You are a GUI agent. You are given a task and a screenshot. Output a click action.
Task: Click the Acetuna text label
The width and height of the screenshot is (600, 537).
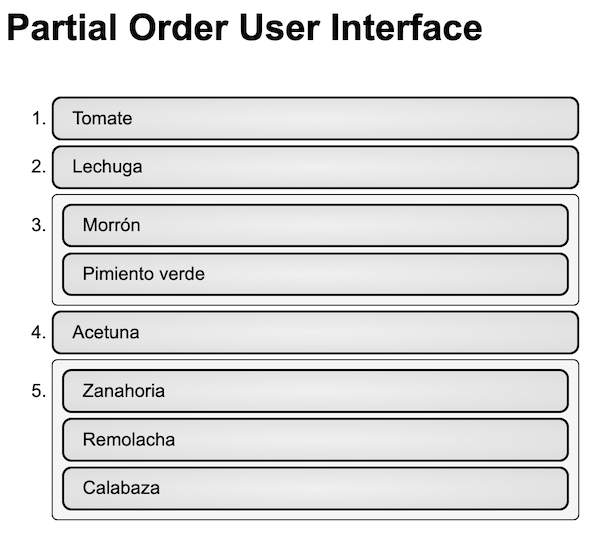click(x=106, y=332)
